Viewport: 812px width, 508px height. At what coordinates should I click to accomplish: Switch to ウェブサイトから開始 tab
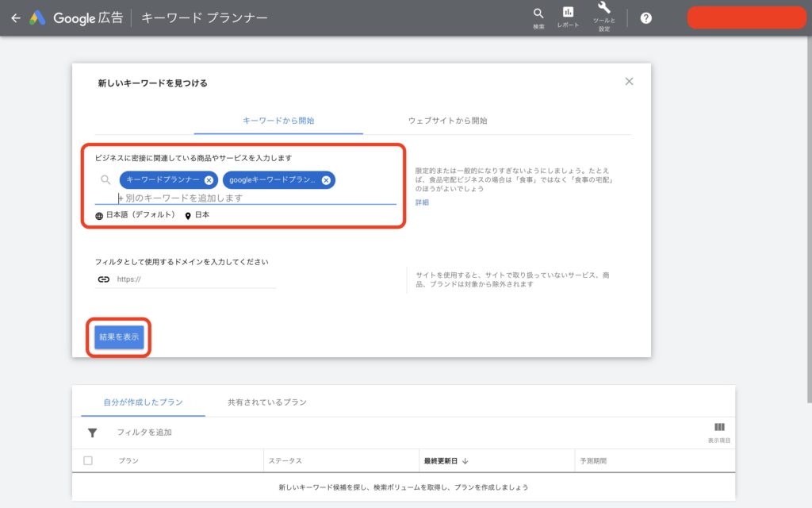pyautogui.click(x=447, y=121)
